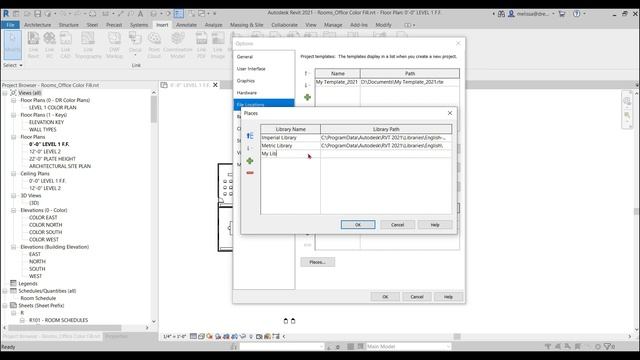
Task: Click the My Lib library name field
Action: click(290, 154)
